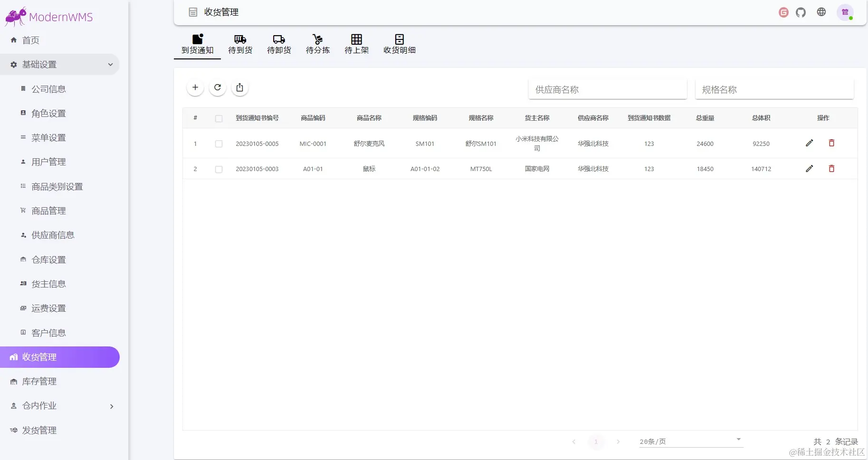
Task: Delete the row 20230105-0005
Action: [831, 143]
